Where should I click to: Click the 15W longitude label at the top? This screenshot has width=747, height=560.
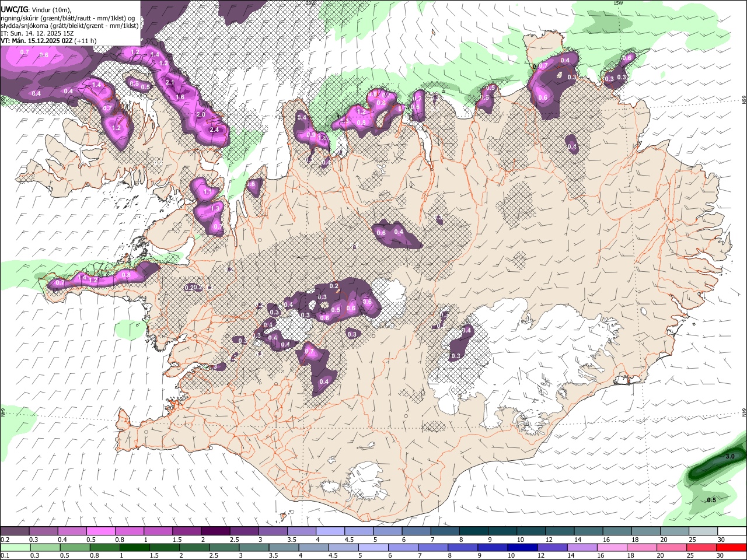pos(618,3)
